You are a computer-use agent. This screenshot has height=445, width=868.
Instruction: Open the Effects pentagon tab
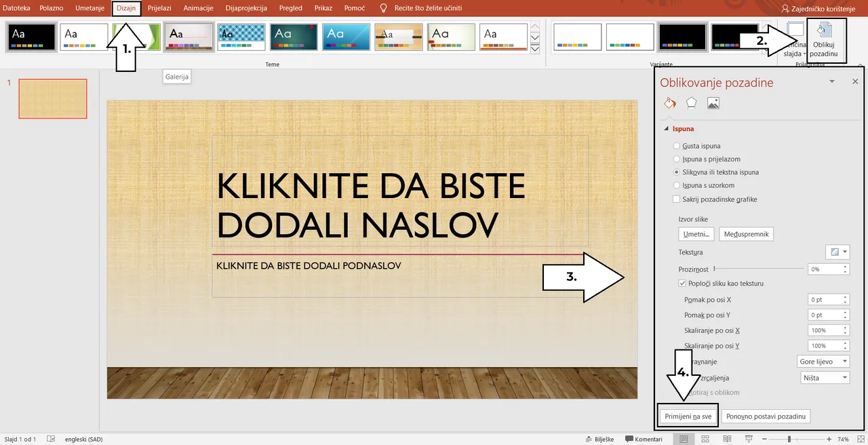coord(691,103)
